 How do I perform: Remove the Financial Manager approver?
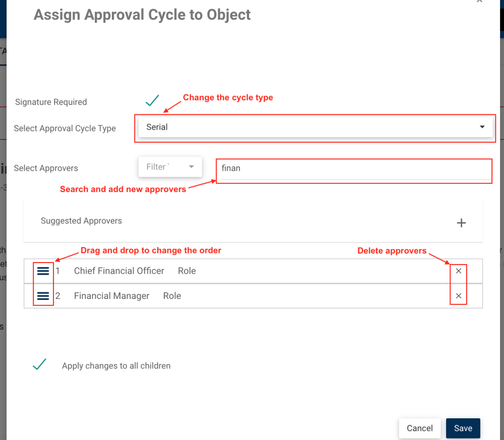(459, 296)
